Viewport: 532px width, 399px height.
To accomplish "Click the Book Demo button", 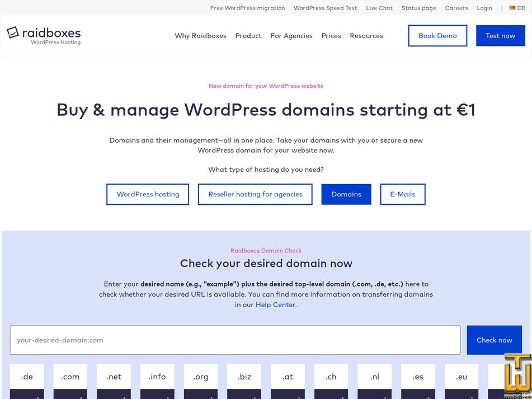I will (437, 36).
